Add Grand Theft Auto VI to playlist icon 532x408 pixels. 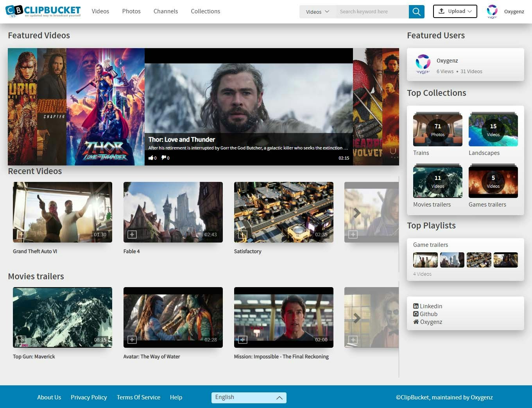click(21, 234)
